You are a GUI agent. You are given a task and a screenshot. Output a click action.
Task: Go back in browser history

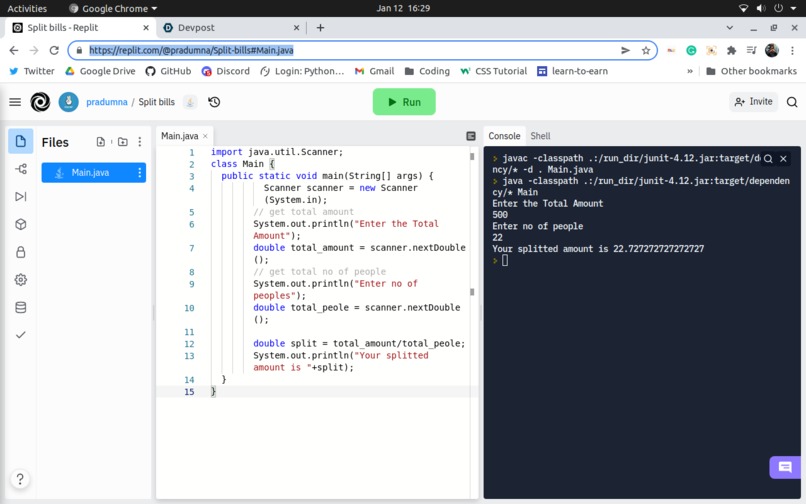pos(14,50)
